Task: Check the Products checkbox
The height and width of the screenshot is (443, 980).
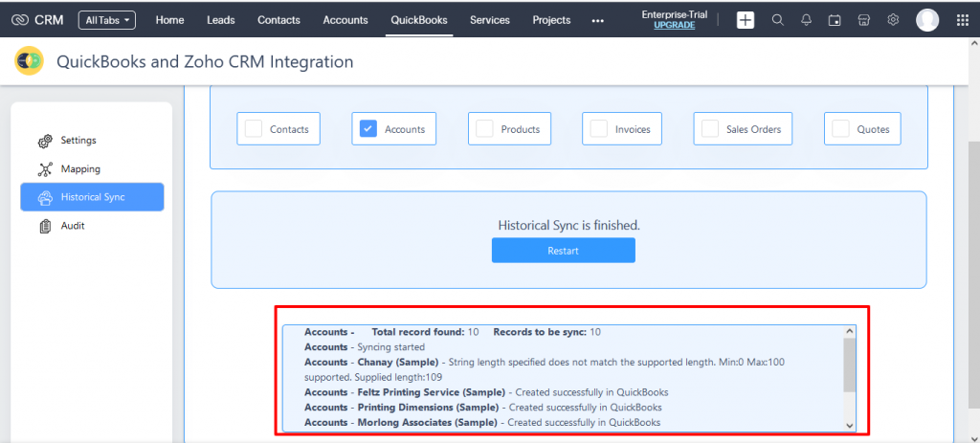Action: click(x=484, y=129)
